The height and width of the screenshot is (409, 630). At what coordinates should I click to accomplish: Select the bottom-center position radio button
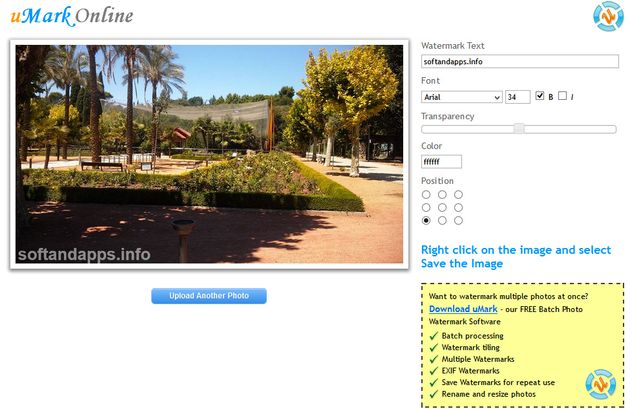pos(442,220)
